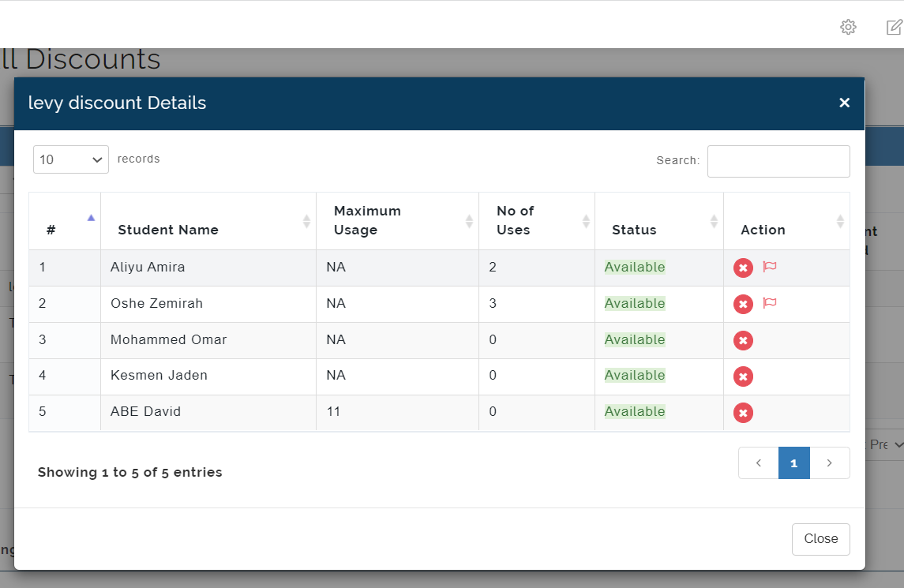Remove discount for Oshe Zemirah
Screen dimensions: 904x588
click(x=743, y=305)
